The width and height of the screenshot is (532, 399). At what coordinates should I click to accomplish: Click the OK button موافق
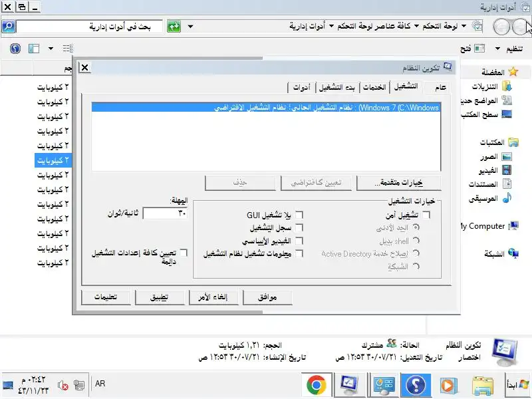[x=267, y=297]
